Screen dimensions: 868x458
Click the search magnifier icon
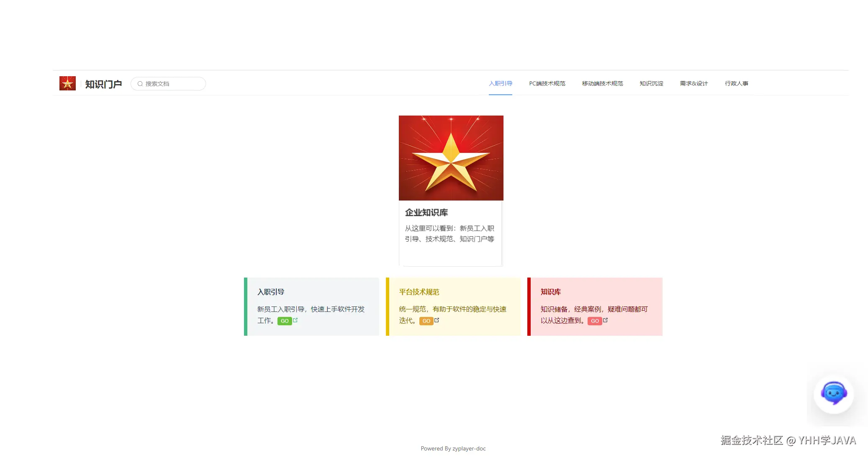(x=140, y=84)
